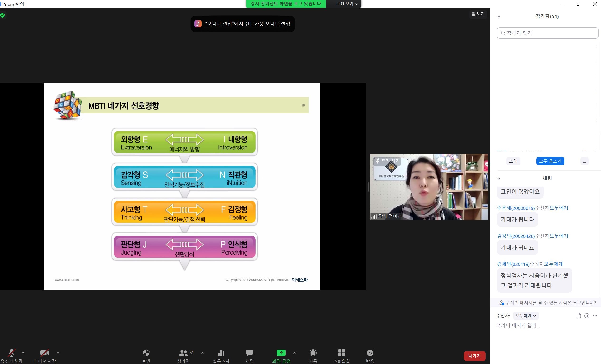
Task: Click the red 나가기 leave button
Action: point(475,356)
